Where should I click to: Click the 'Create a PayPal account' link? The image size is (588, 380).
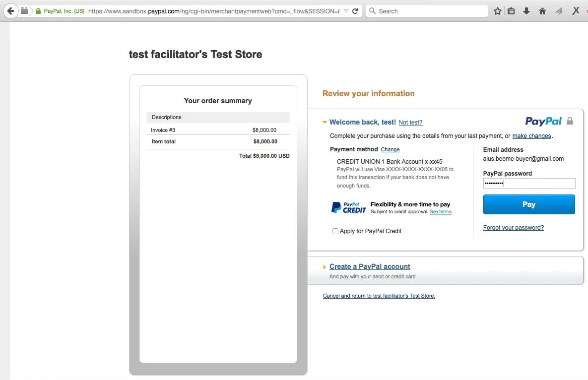(370, 266)
